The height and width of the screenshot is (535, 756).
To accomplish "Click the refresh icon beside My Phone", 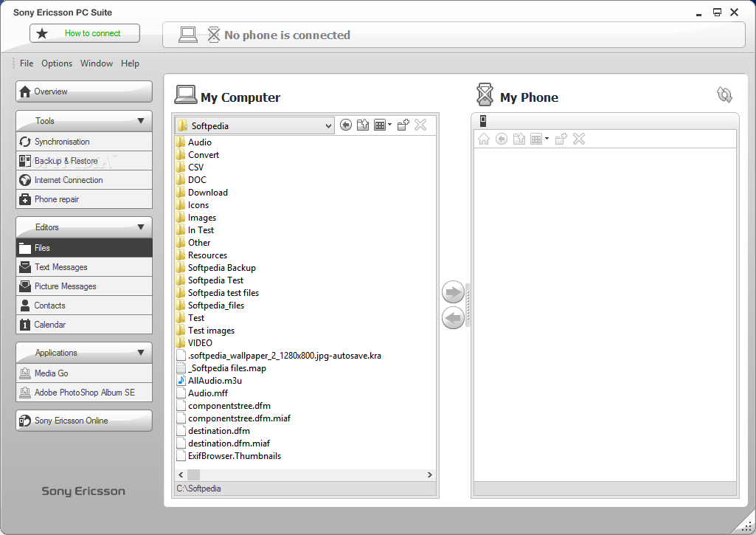I will tap(724, 94).
